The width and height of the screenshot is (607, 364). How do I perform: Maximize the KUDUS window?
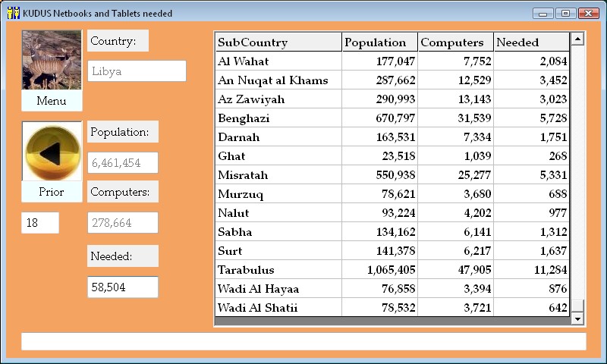tap(565, 13)
